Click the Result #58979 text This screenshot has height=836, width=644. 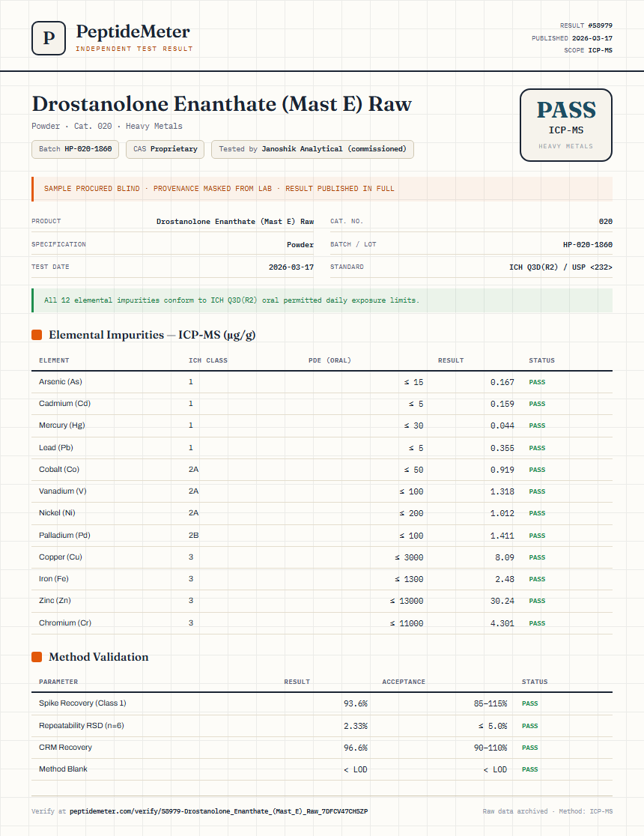[586, 25]
